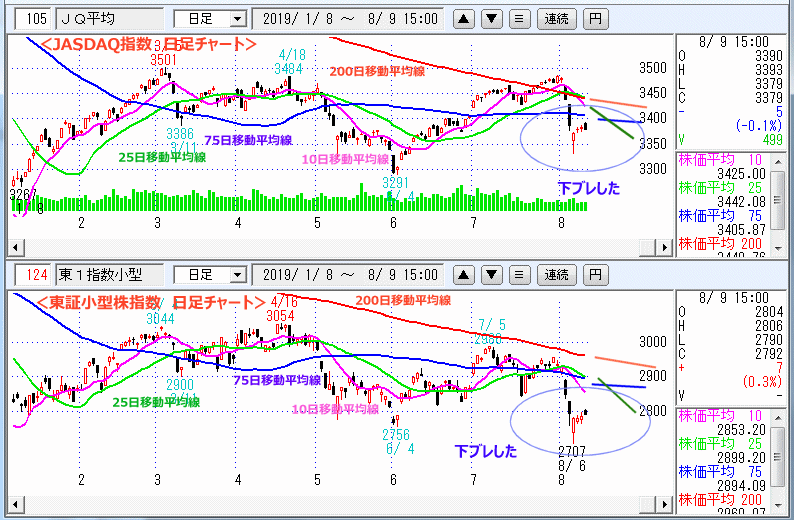This screenshot has width=794, height=520.
Task: Open the list menu icon for 東1指数小型 chart
Action: (x=518, y=274)
